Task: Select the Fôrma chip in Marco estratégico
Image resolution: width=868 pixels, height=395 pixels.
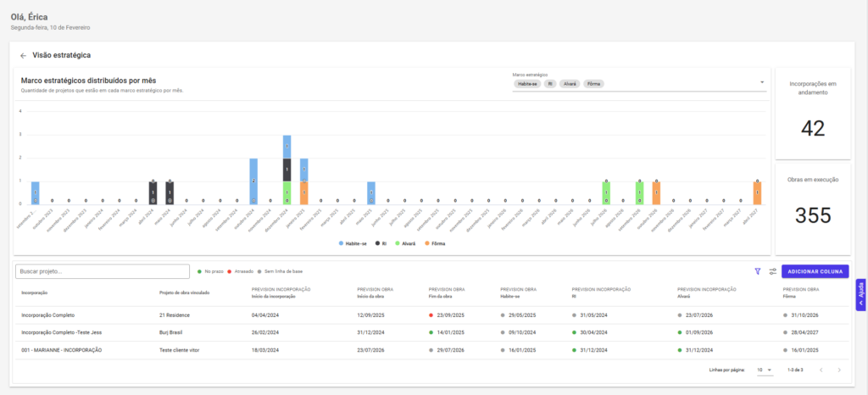Action: point(593,84)
